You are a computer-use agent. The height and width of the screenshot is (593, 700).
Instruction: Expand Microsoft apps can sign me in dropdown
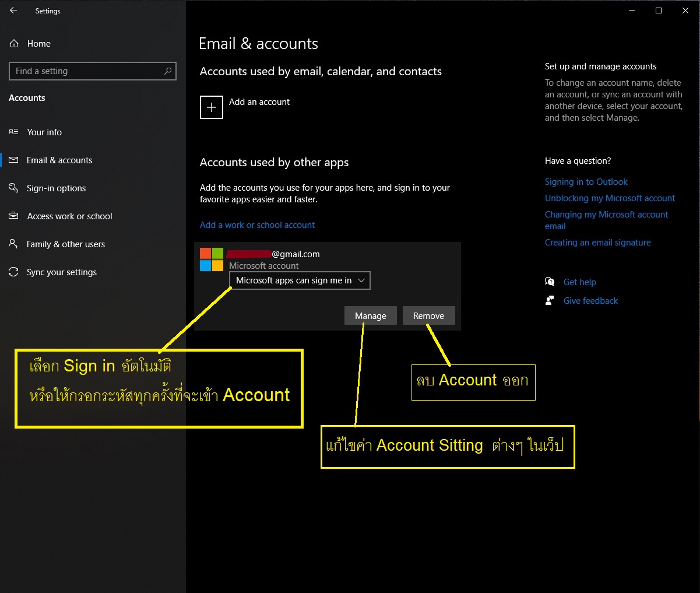pyautogui.click(x=300, y=280)
